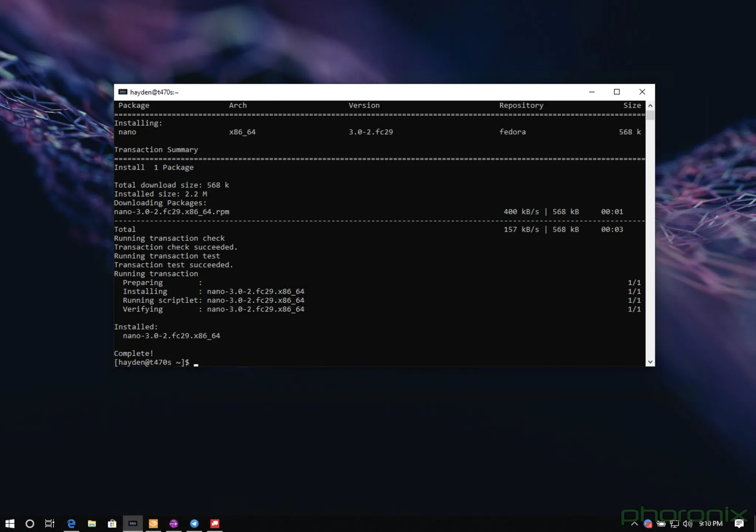Select the active Fedora terminal taskbar icon

coord(133,523)
